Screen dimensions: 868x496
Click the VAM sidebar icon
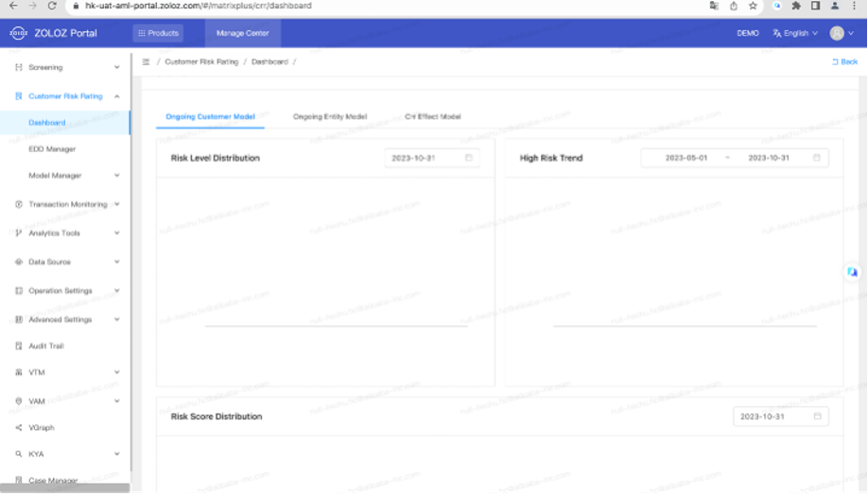(19, 402)
